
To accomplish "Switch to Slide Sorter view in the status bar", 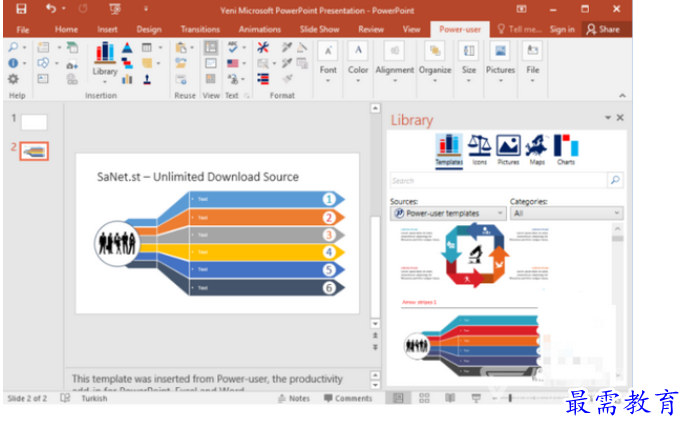I will (424, 398).
